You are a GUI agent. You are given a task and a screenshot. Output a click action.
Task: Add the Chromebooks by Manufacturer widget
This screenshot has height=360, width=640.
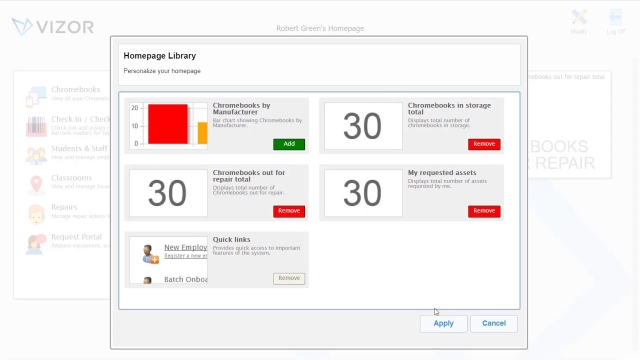point(289,144)
